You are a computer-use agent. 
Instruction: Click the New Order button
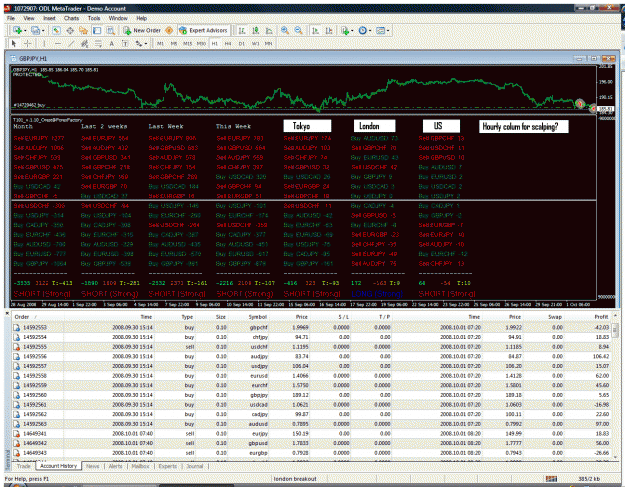click(142, 30)
